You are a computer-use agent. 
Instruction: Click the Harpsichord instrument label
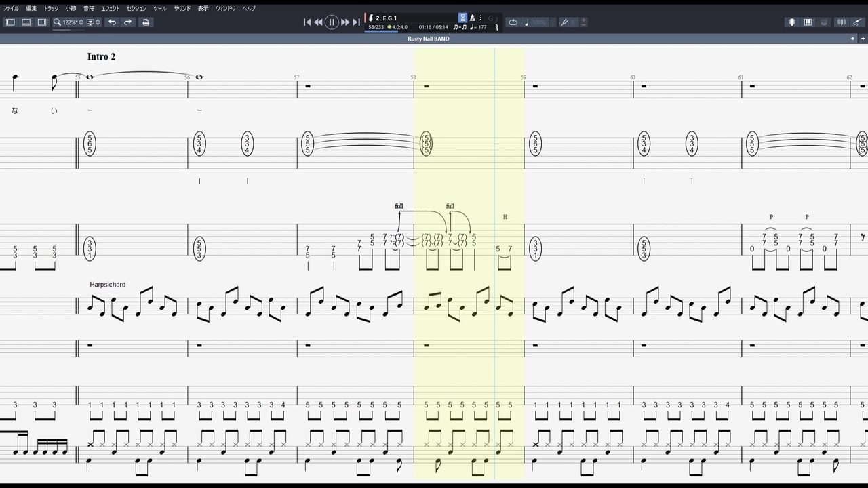pyautogui.click(x=107, y=285)
